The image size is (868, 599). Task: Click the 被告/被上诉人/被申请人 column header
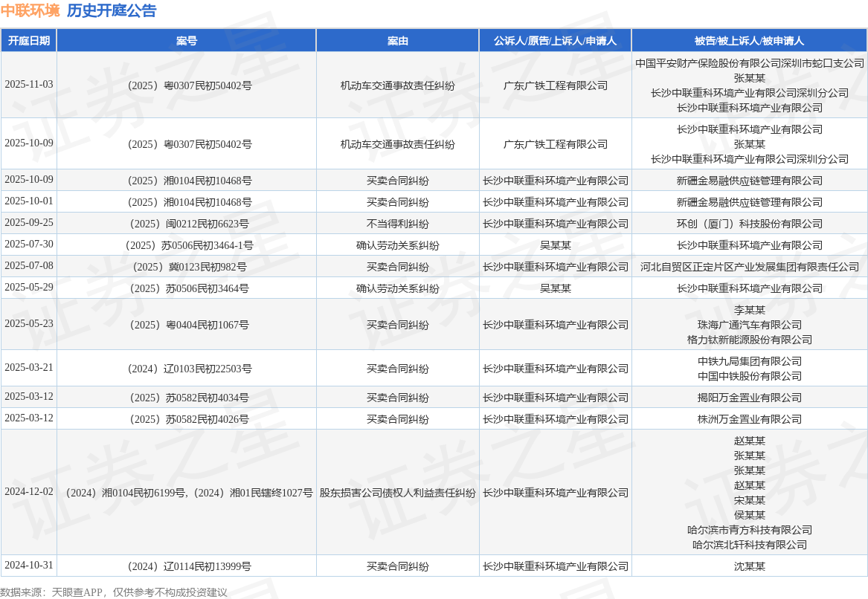(x=750, y=40)
